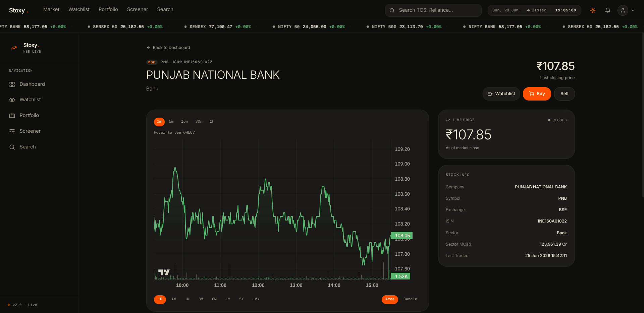Select the 5Y range
This screenshot has width=644, height=313.
[x=241, y=299]
